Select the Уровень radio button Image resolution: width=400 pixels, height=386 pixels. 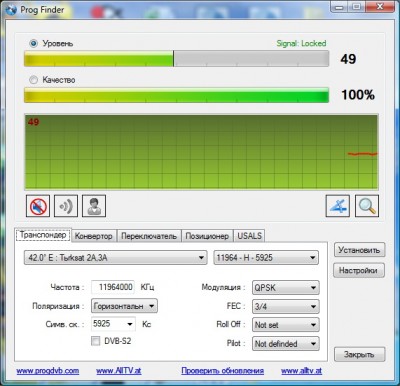(33, 43)
